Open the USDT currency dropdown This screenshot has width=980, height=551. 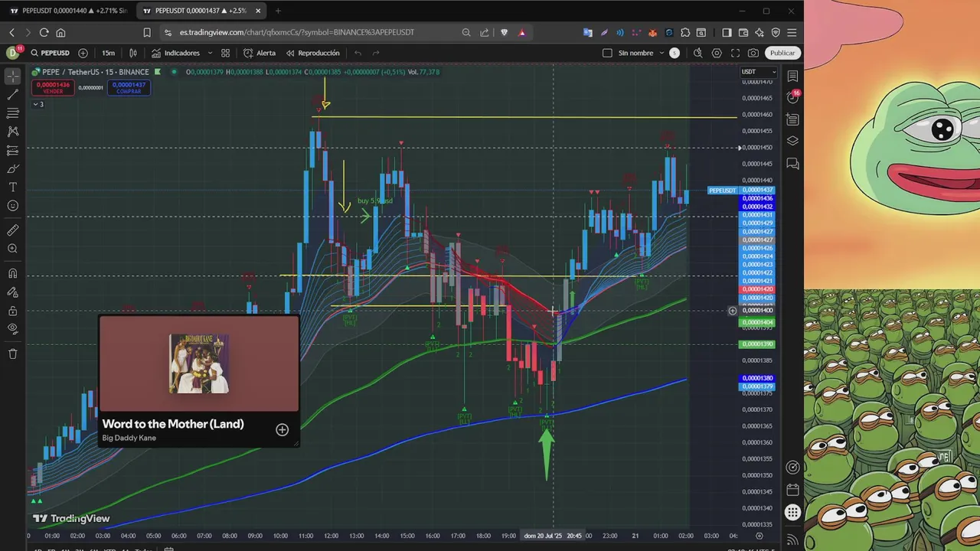(x=758, y=72)
